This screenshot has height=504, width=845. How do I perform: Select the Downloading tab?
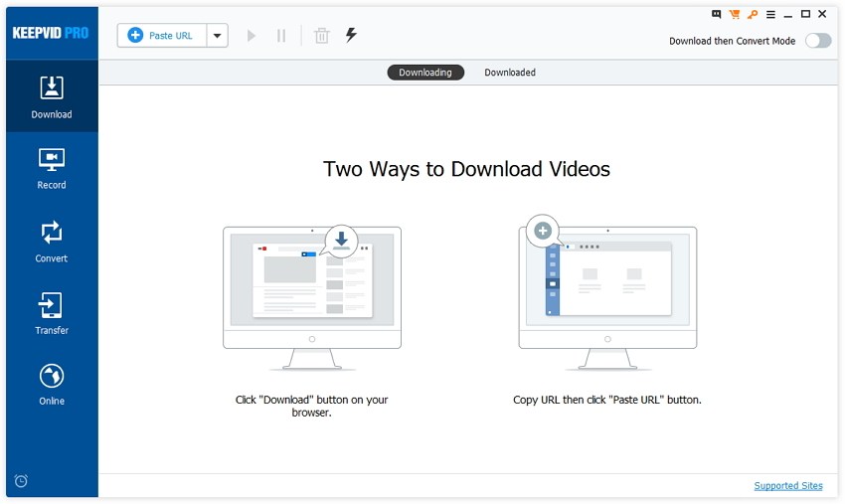pyautogui.click(x=424, y=73)
